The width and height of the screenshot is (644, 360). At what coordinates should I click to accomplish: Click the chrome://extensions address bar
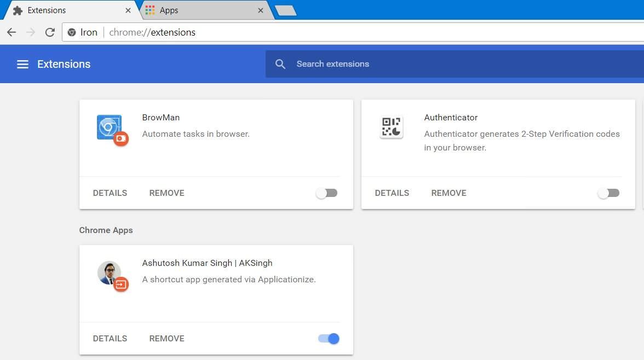pyautogui.click(x=353, y=32)
